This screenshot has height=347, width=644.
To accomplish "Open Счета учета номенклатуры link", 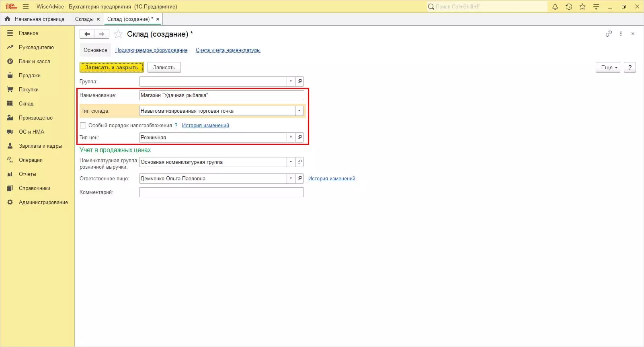I will (x=228, y=50).
